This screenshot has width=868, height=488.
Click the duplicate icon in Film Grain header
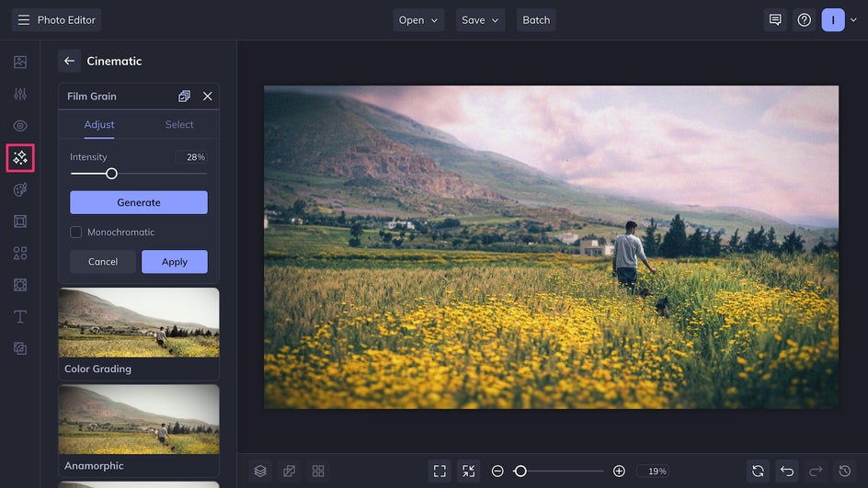(x=184, y=96)
